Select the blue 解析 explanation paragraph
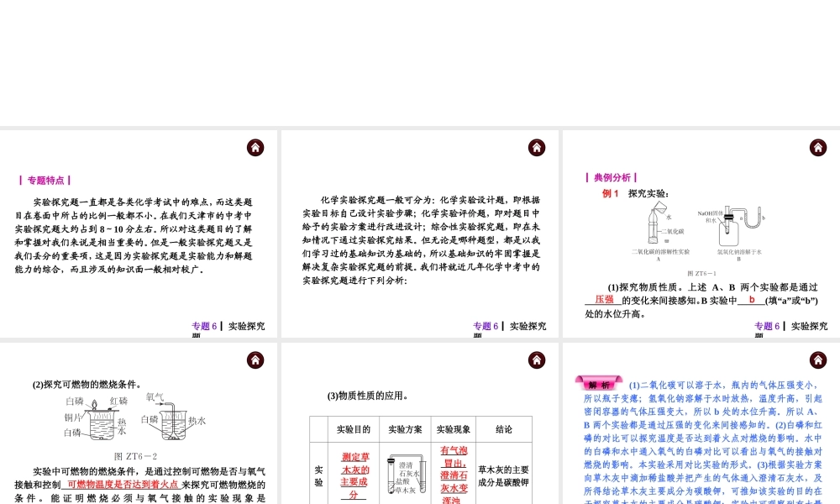Image resolution: width=840 pixels, height=504 pixels. click(703, 443)
